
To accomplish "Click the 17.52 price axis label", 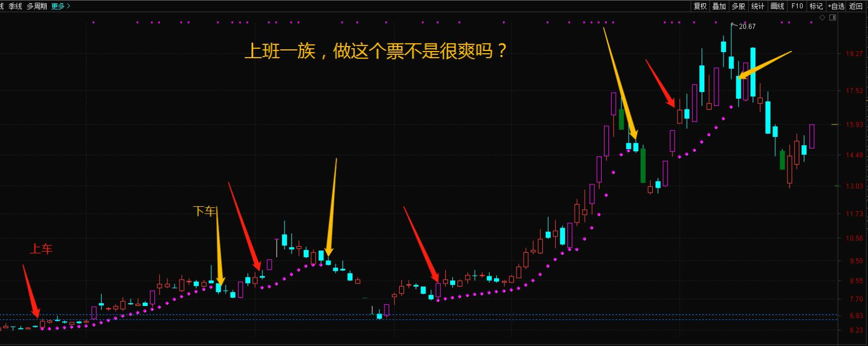I will click(854, 91).
